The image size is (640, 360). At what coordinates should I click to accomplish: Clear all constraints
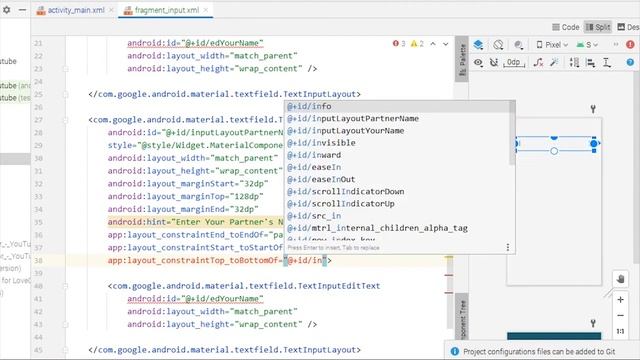click(538, 62)
